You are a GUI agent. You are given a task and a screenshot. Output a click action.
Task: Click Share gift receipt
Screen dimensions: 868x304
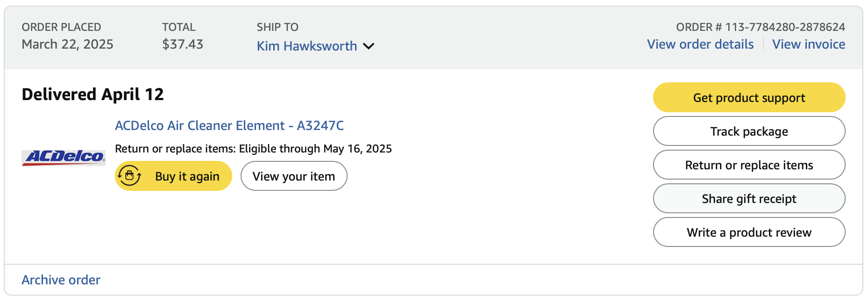point(749,199)
